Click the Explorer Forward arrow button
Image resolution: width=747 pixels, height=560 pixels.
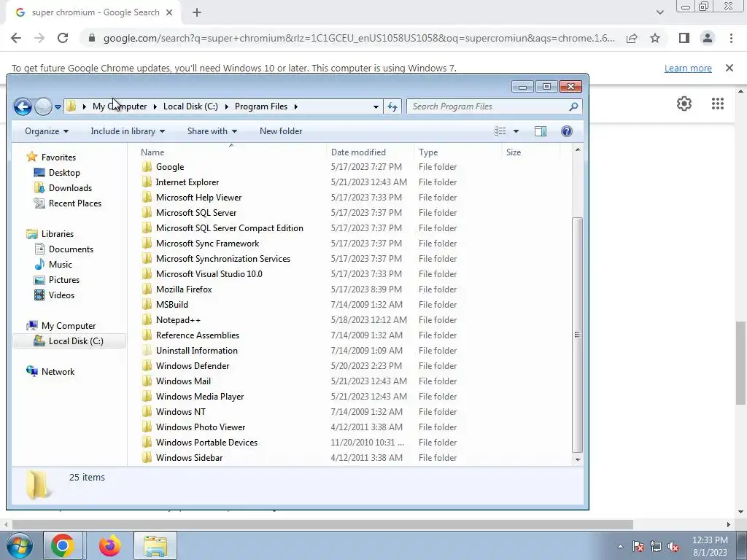coord(43,106)
